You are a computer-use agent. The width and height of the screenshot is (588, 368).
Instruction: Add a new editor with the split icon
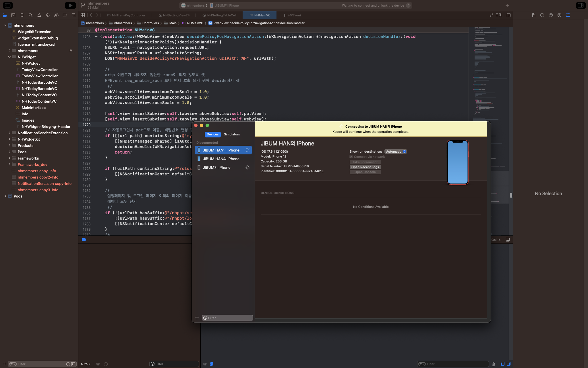click(x=508, y=15)
